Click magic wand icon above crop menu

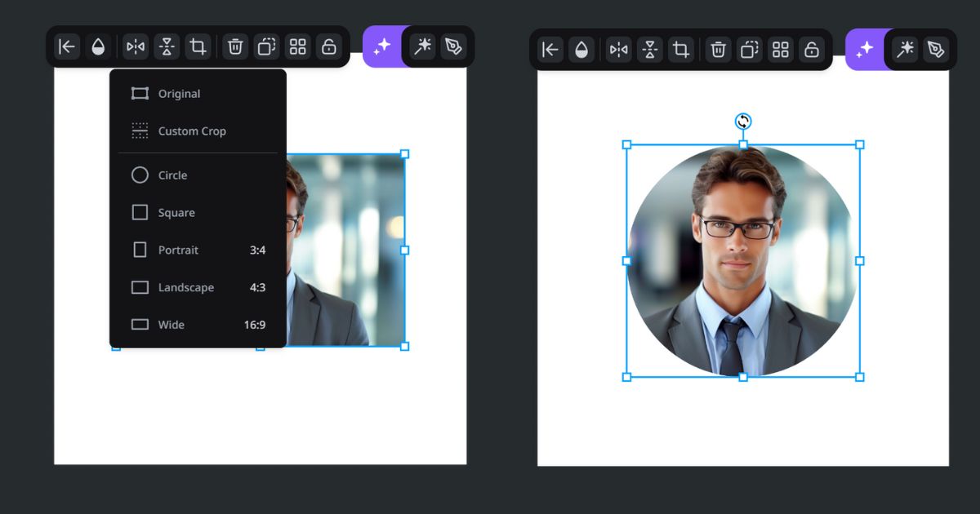(x=422, y=47)
